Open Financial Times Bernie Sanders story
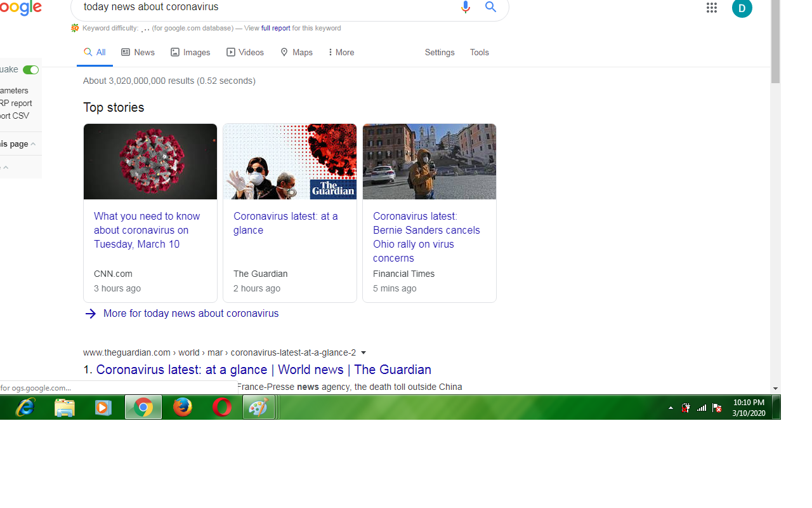 (x=426, y=237)
